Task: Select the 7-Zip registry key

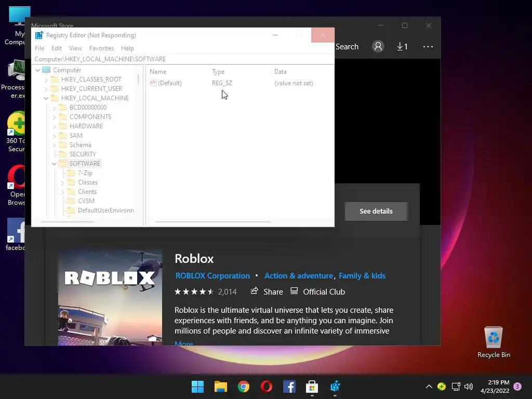Action: tap(85, 173)
